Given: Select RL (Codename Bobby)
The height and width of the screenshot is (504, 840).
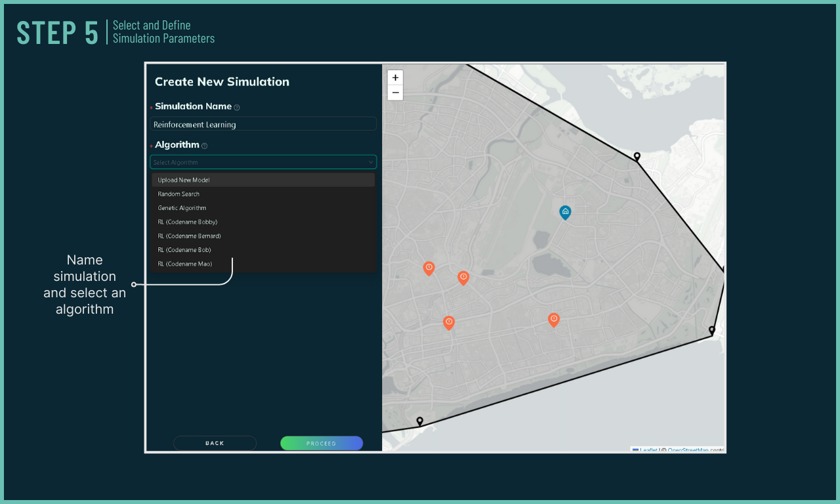Looking at the screenshot, I should click(x=263, y=222).
